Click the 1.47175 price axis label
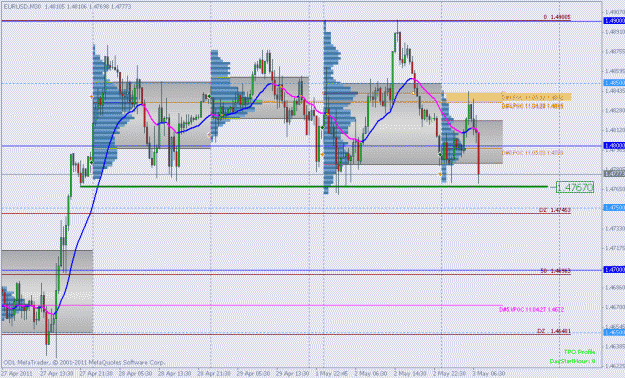Image resolution: width=625 pixels, height=378 pixels. tap(614, 248)
